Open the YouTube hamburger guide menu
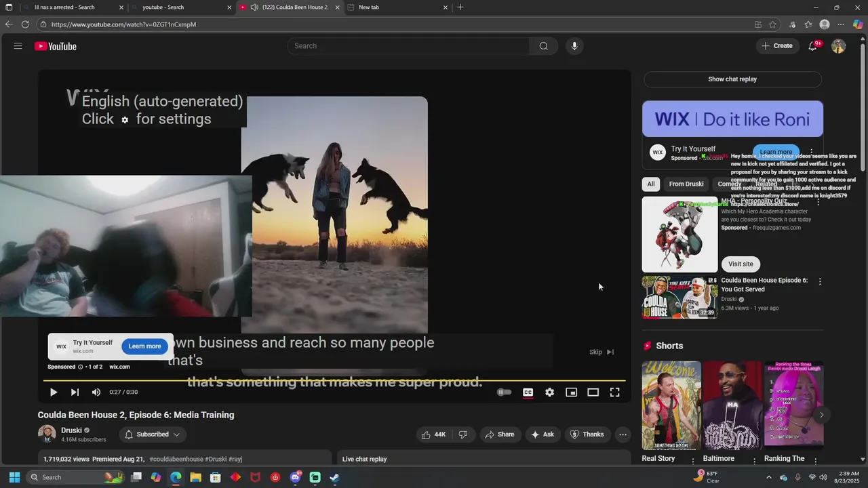868x488 pixels. coord(18,46)
